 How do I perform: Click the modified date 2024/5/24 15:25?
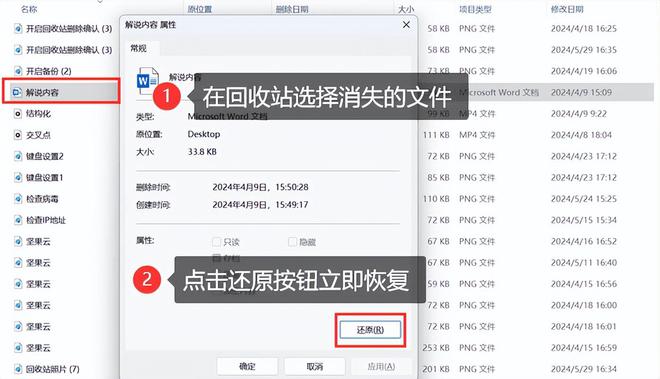pyautogui.click(x=584, y=199)
